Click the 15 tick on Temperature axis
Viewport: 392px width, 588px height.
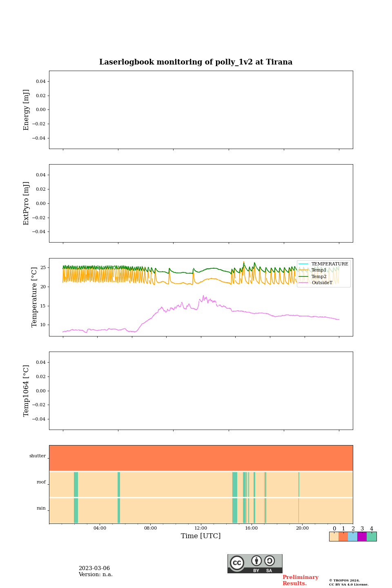coord(43,306)
